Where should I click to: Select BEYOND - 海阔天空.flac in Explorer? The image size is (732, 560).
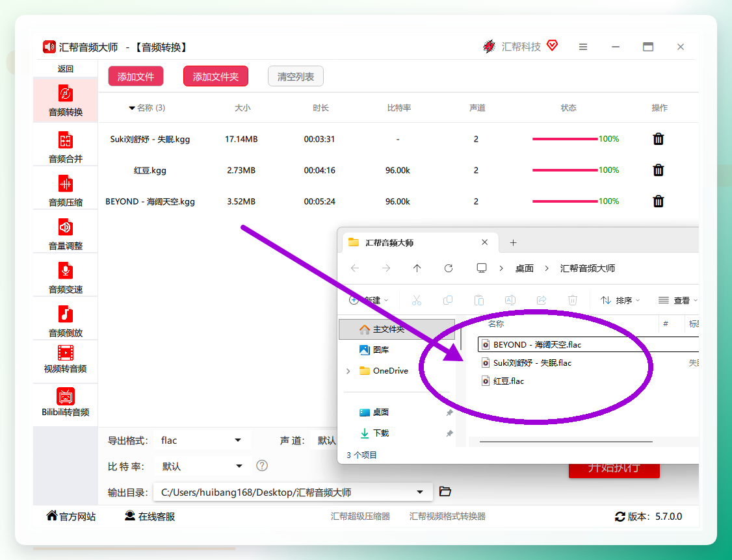[588, 344]
